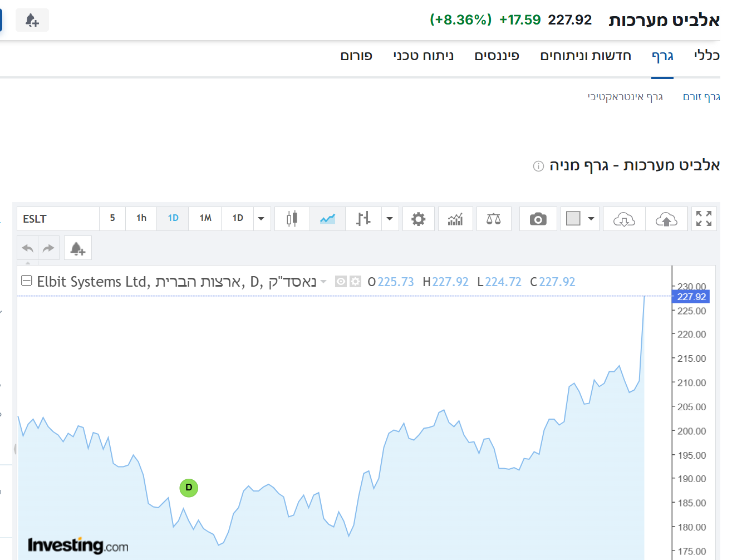This screenshot has height=560, width=732.
Task: Open chart settings gear in toolbar
Action: point(418,219)
